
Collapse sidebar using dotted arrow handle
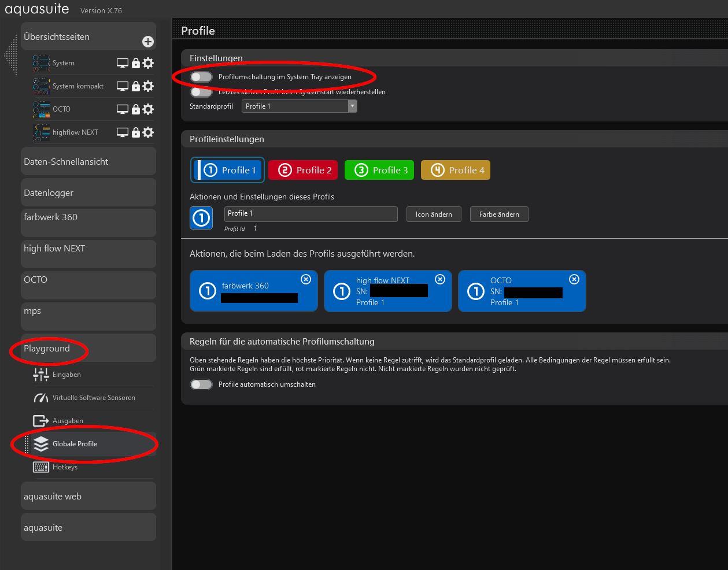[10, 55]
